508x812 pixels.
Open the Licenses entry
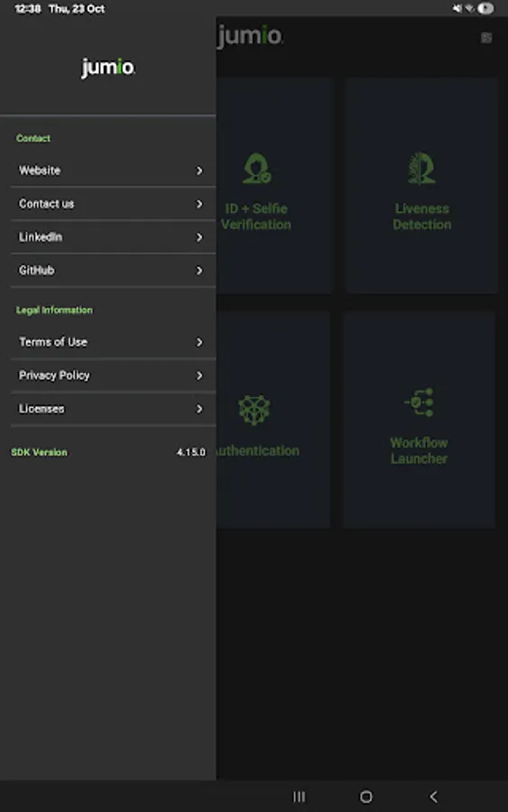[x=113, y=409]
